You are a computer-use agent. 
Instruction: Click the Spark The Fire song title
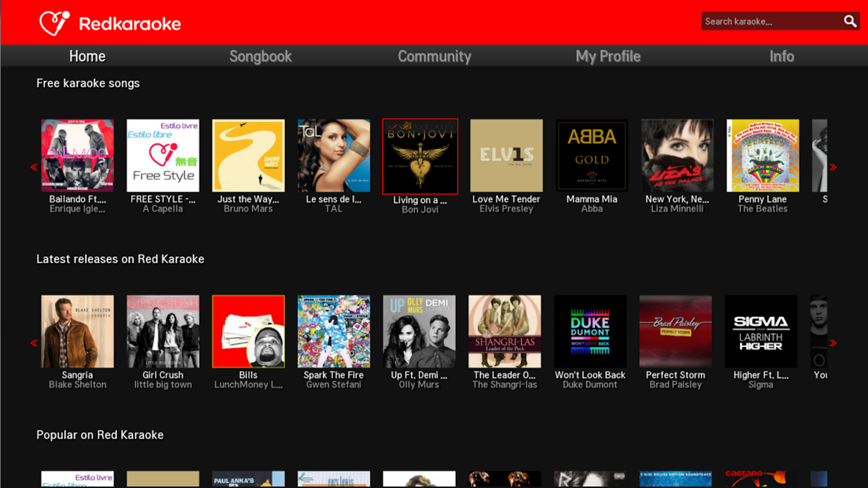[x=334, y=375]
